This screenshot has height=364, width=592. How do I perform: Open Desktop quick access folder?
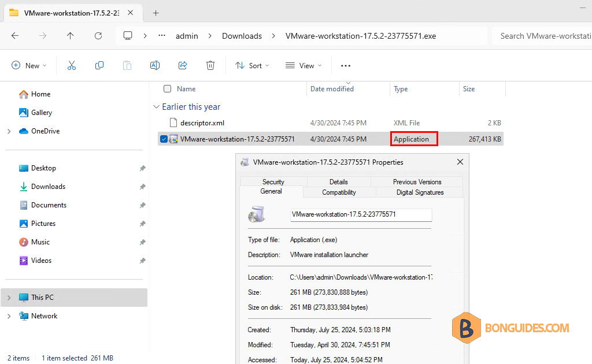38,168
